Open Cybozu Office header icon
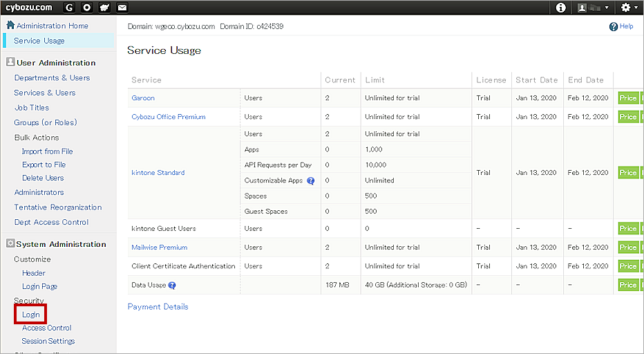644x354 pixels. tap(86, 8)
